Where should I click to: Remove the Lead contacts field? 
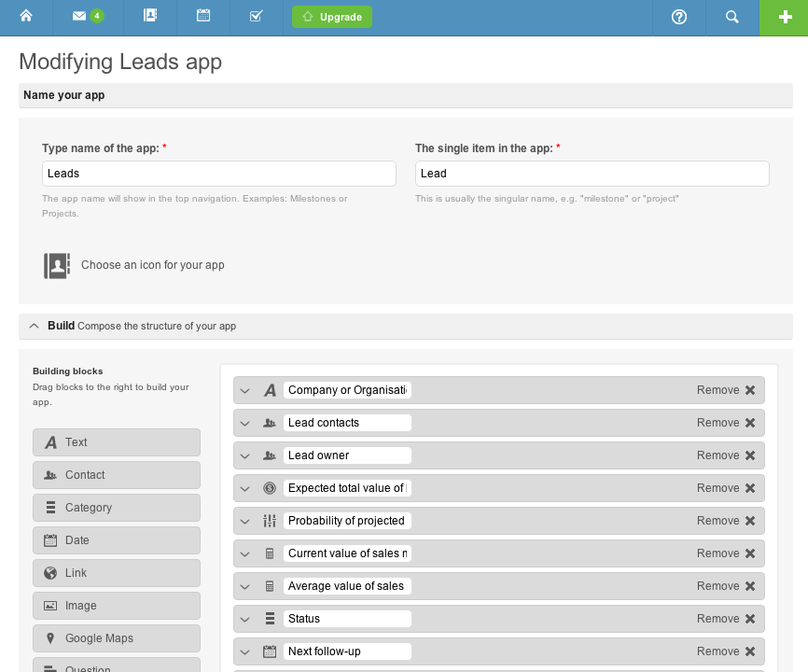coord(726,423)
